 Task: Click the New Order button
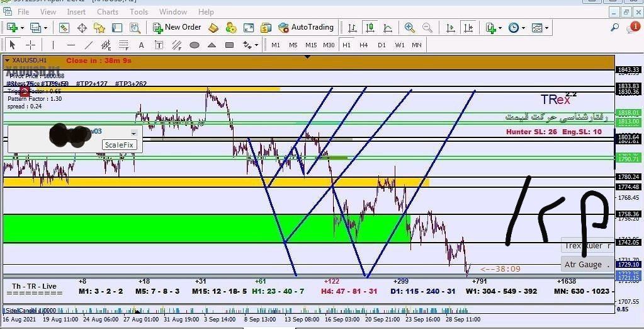[x=177, y=28]
